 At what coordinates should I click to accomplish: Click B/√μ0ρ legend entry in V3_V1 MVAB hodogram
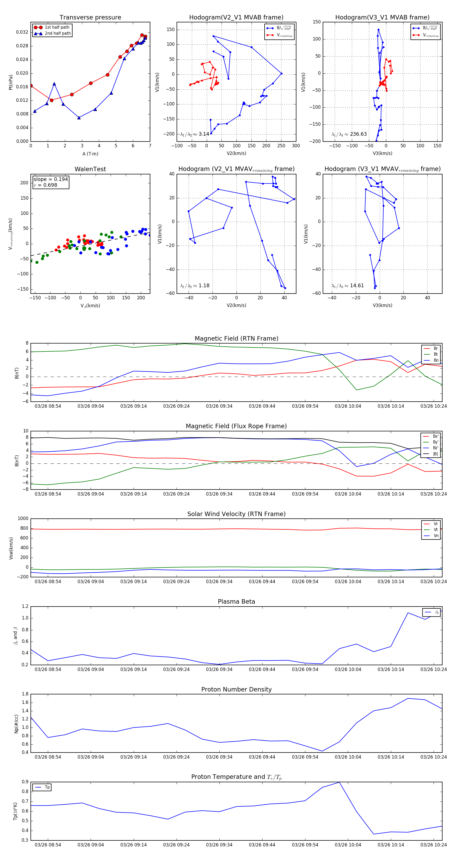point(425,28)
